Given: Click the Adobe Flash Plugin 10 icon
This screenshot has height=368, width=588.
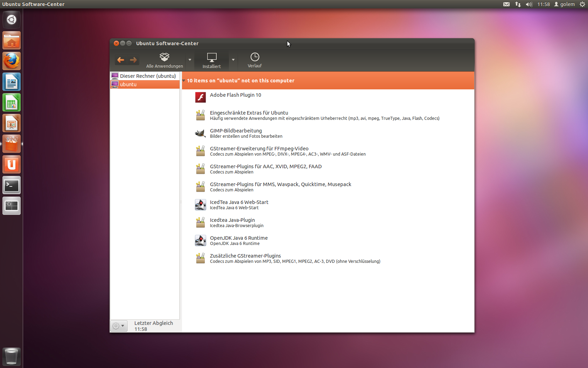Looking at the screenshot, I should (x=200, y=97).
